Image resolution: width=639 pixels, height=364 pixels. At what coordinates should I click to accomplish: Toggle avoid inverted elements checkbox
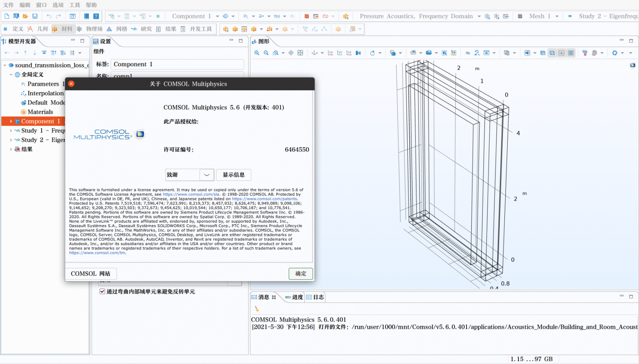click(102, 291)
